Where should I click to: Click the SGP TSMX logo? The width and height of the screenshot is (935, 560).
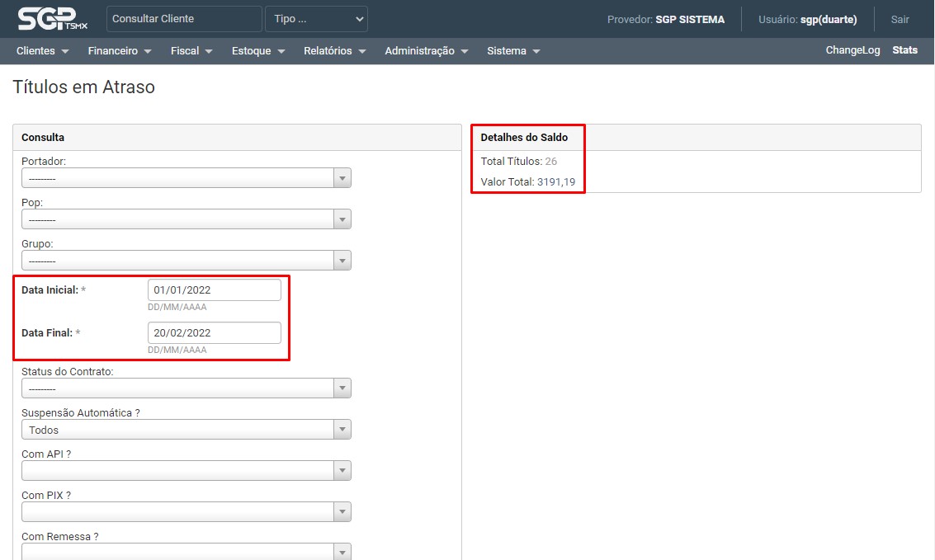[x=52, y=19]
